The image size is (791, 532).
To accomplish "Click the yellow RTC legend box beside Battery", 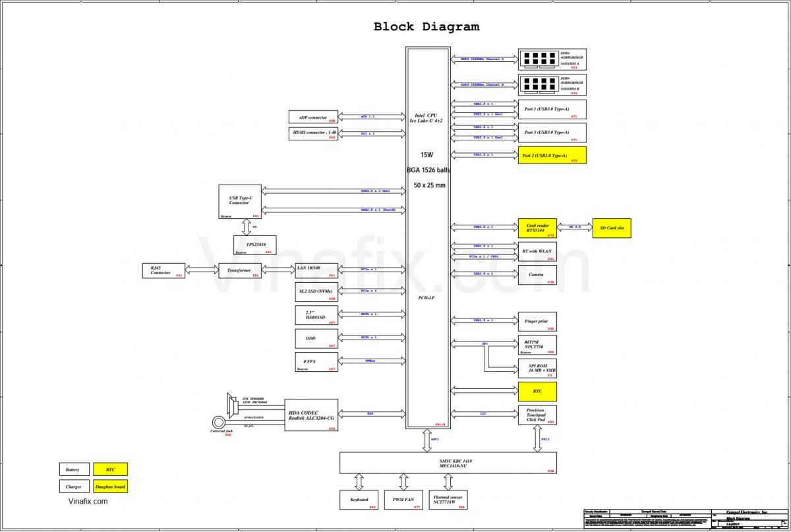I will point(110,469).
